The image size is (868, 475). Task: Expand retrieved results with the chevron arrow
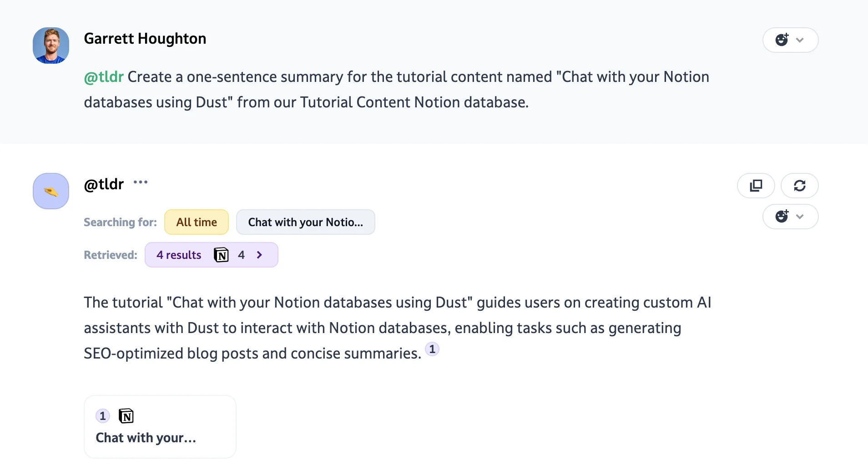click(259, 255)
